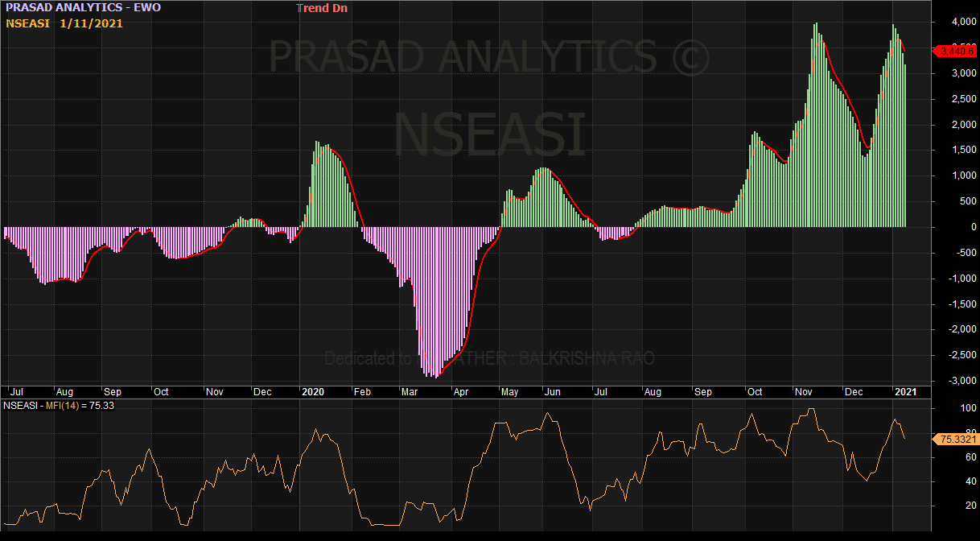Select the red 3,440.6 value tag
The width and height of the screenshot is (980, 541).
point(954,52)
